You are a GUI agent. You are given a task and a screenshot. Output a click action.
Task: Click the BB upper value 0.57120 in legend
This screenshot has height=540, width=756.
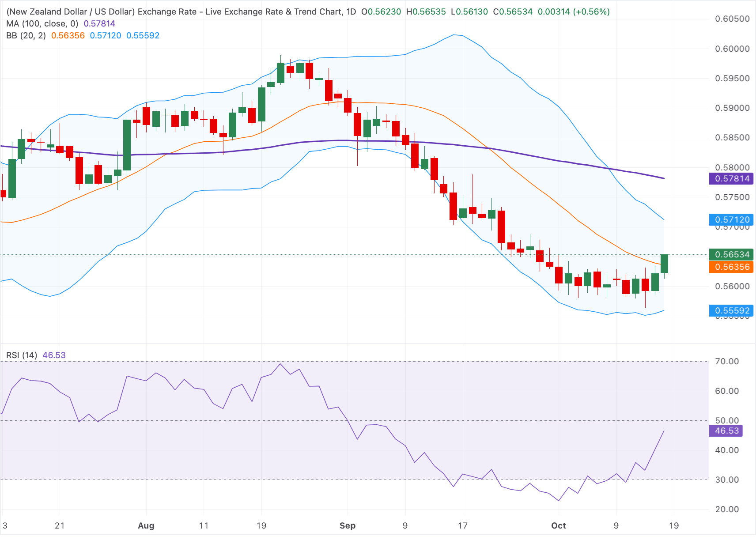106,36
